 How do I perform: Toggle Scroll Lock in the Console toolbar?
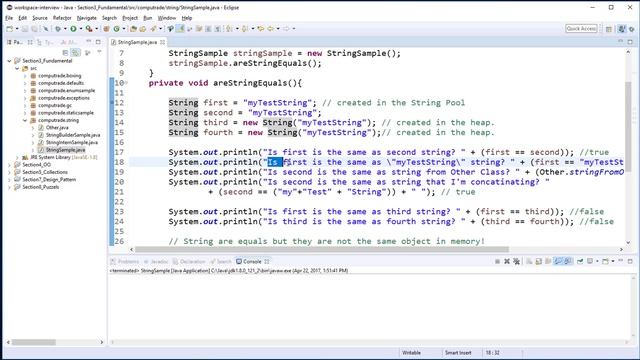coord(538,261)
